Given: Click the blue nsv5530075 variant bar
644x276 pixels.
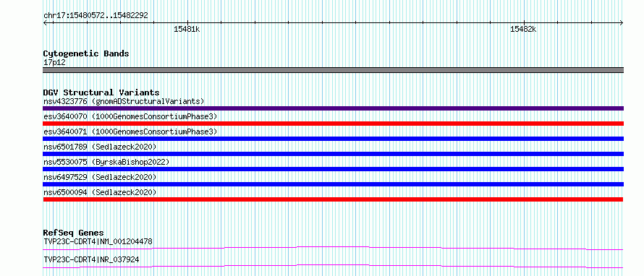Looking at the screenshot, I should click(333, 169).
